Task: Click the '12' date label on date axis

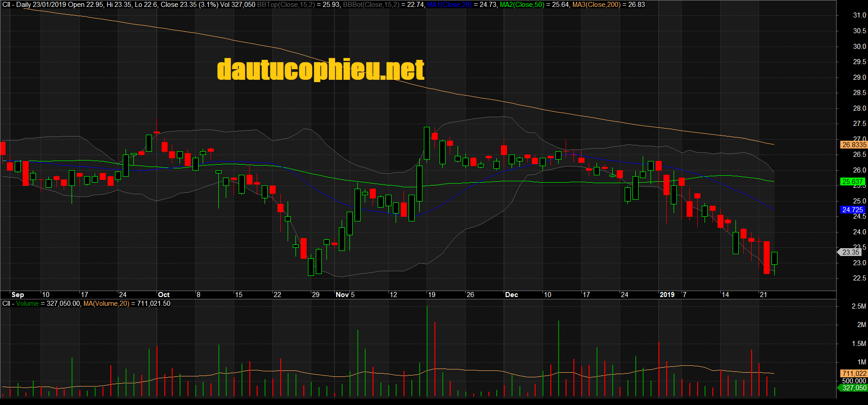Action: pyautogui.click(x=393, y=295)
